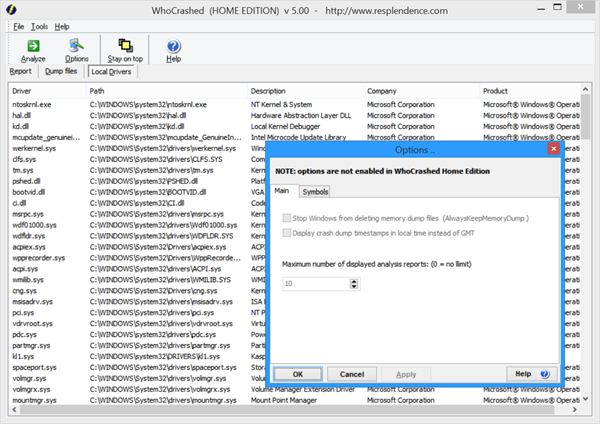
Task: Select the wpprecorder.sys driver row
Action: [x=138, y=258]
